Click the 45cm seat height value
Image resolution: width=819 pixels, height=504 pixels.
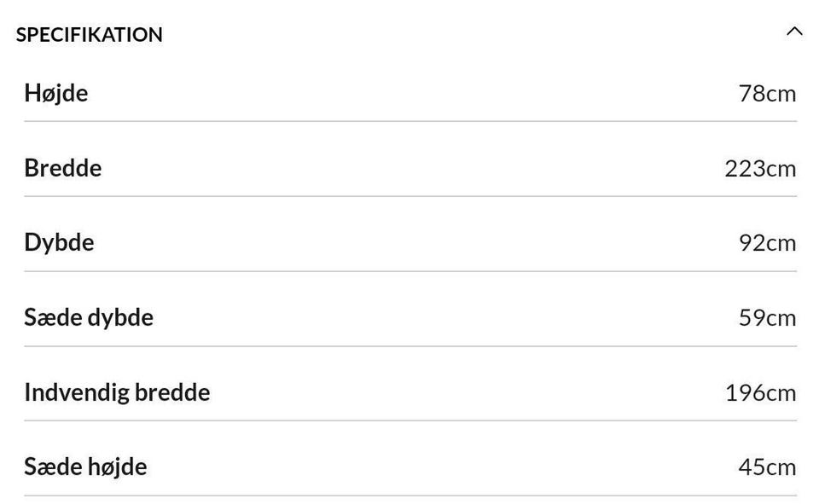(767, 467)
